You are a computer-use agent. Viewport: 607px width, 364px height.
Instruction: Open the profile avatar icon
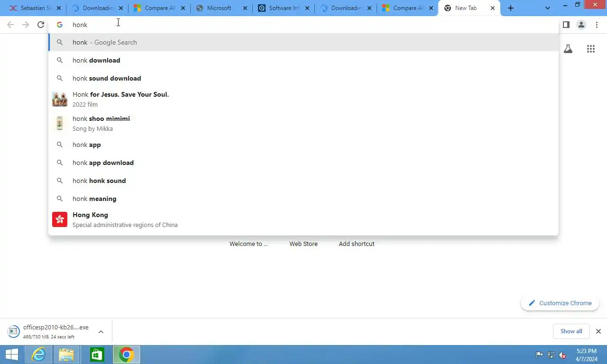[x=581, y=25]
